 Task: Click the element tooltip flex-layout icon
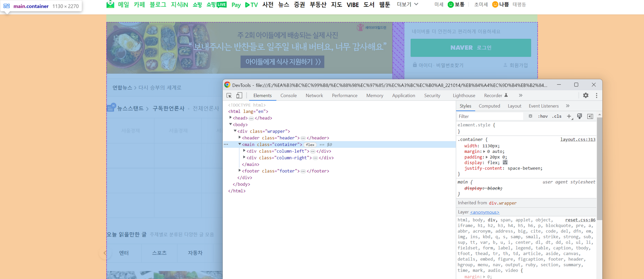6,6
